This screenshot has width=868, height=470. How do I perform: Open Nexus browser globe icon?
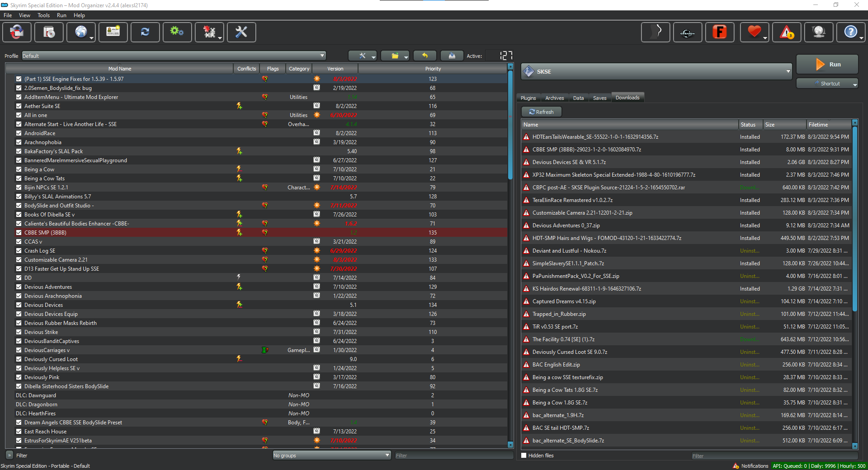(81, 32)
